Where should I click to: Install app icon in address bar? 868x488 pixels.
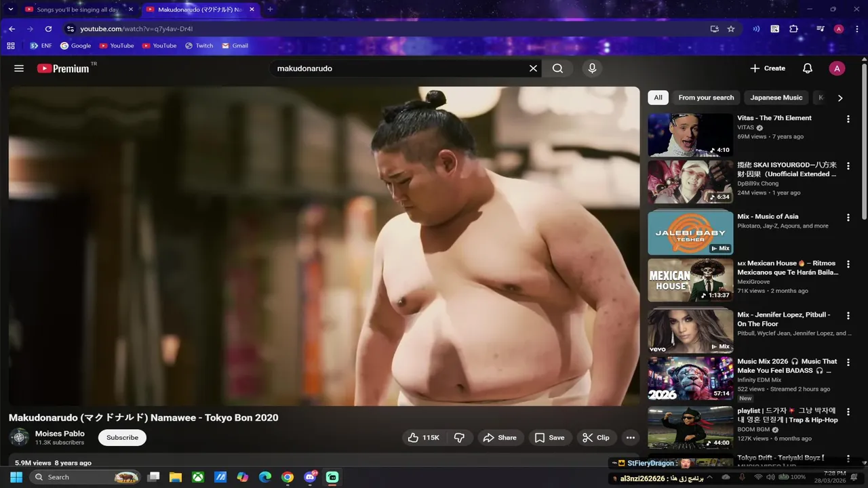(714, 29)
